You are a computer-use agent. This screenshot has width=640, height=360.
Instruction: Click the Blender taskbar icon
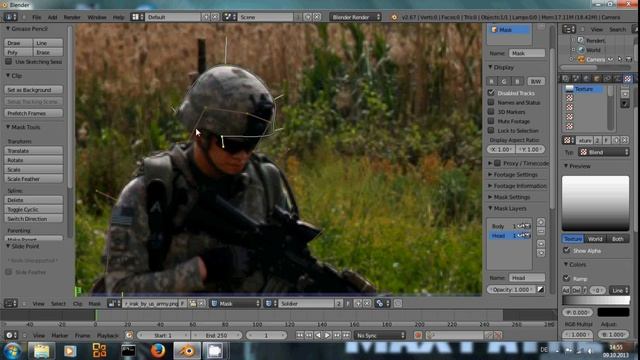point(187,351)
